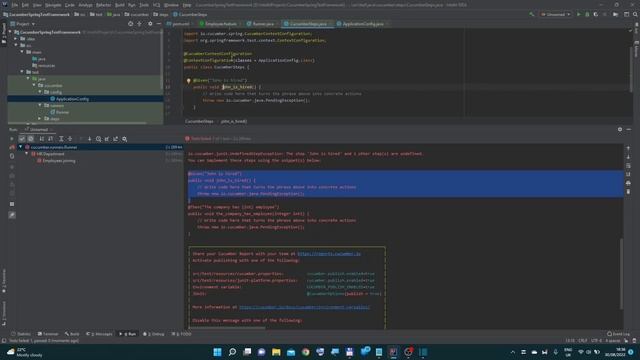Viewport: 640px width, 360px height.
Task: Collapse the test folder in project tree
Action: pyautogui.click(x=22, y=72)
